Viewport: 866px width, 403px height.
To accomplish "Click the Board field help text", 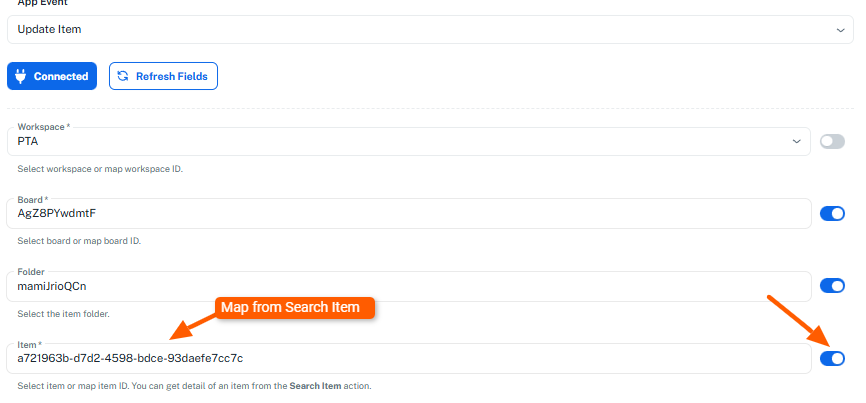I will point(79,241).
